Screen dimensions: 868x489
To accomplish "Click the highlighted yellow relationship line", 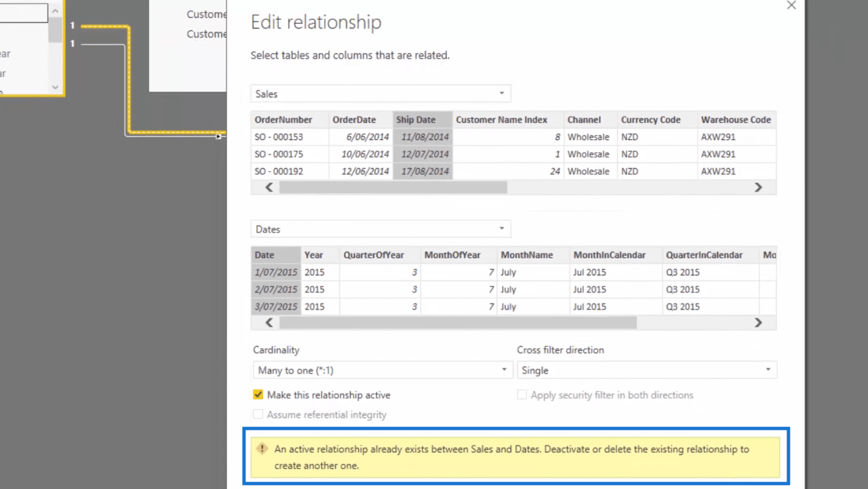I will click(128, 78).
